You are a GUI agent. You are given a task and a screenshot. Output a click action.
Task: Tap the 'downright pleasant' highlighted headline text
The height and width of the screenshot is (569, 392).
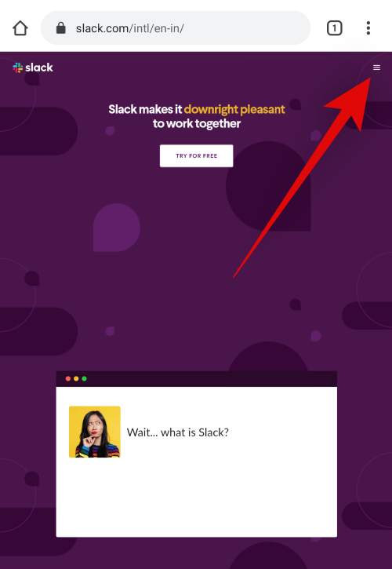[x=234, y=109]
